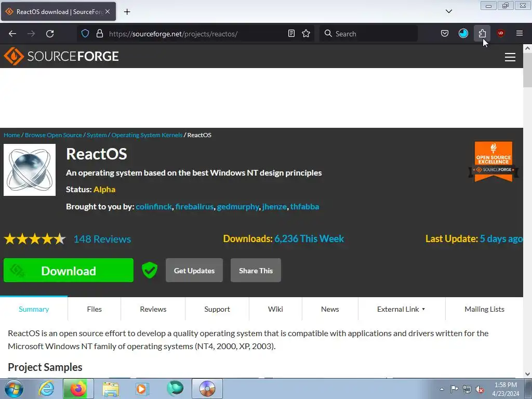
Task: Switch to the Summary tab
Action: (x=34, y=309)
